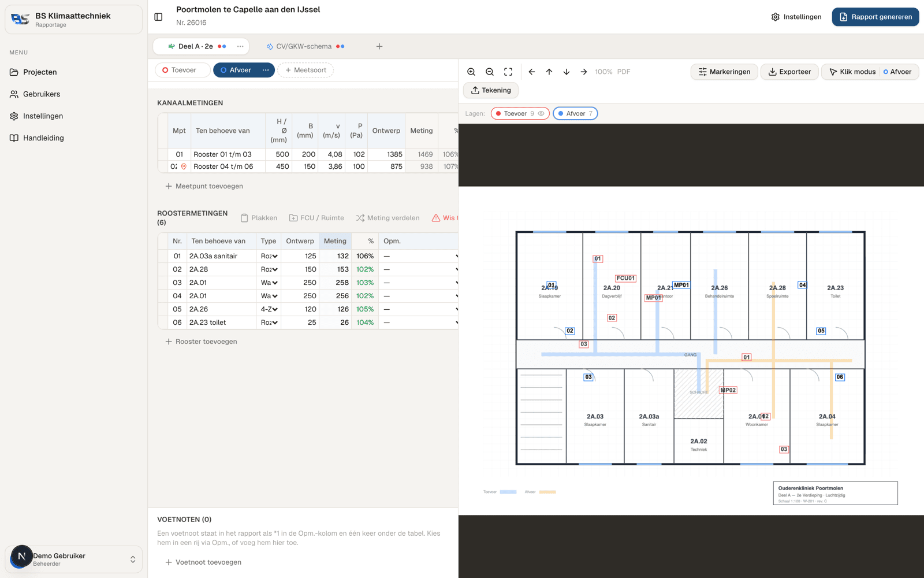Click Rapport genereren button

[875, 17]
